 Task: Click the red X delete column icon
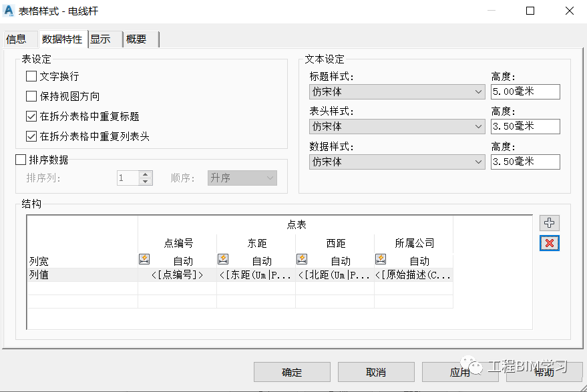(x=549, y=243)
